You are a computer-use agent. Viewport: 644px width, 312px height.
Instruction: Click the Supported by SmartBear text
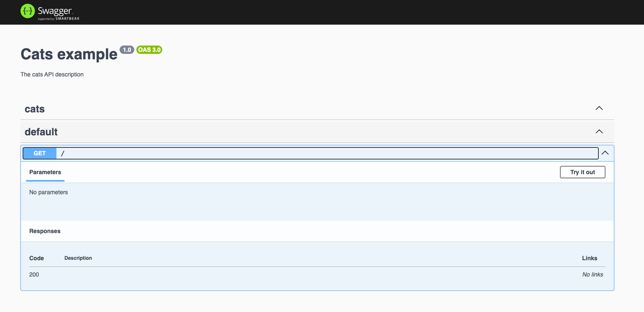(x=59, y=18)
